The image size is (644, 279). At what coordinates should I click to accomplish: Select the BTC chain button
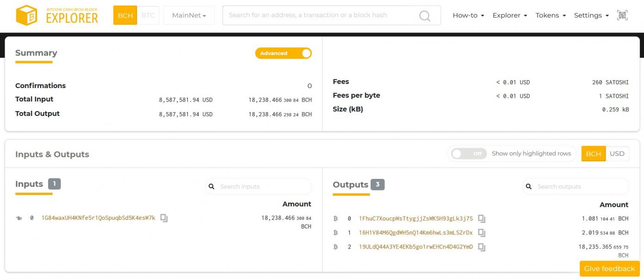tap(148, 15)
